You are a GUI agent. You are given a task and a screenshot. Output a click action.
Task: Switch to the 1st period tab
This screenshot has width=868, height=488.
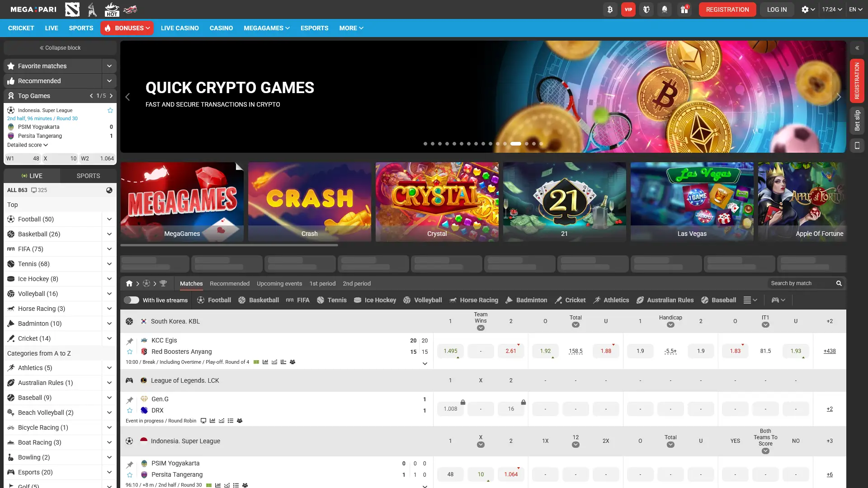[322, 283]
